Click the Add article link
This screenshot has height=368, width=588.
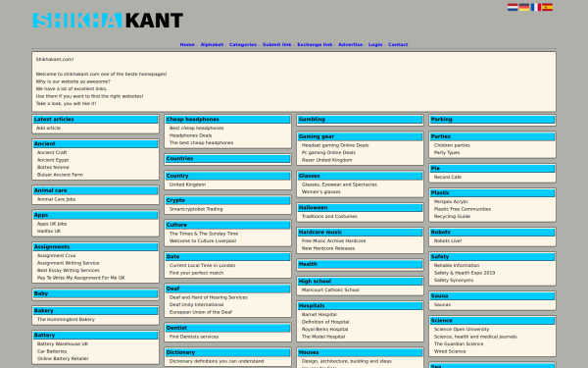point(48,128)
